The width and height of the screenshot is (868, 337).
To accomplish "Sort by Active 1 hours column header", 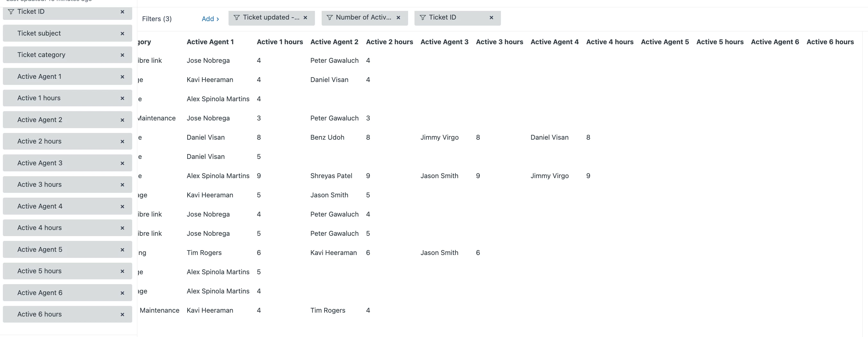I will pyautogui.click(x=280, y=42).
